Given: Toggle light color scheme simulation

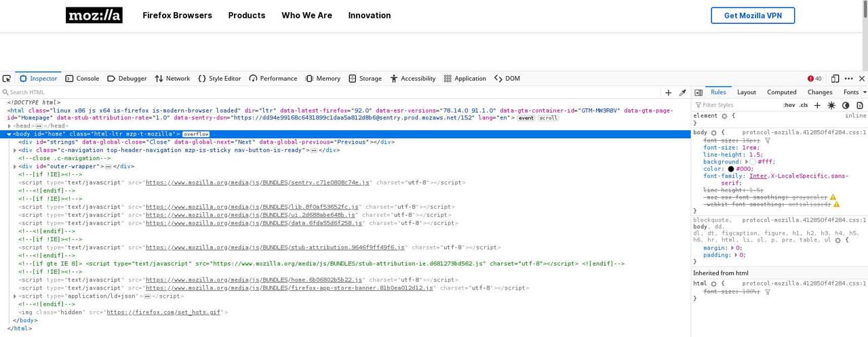Looking at the screenshot, I should point(831,105).
